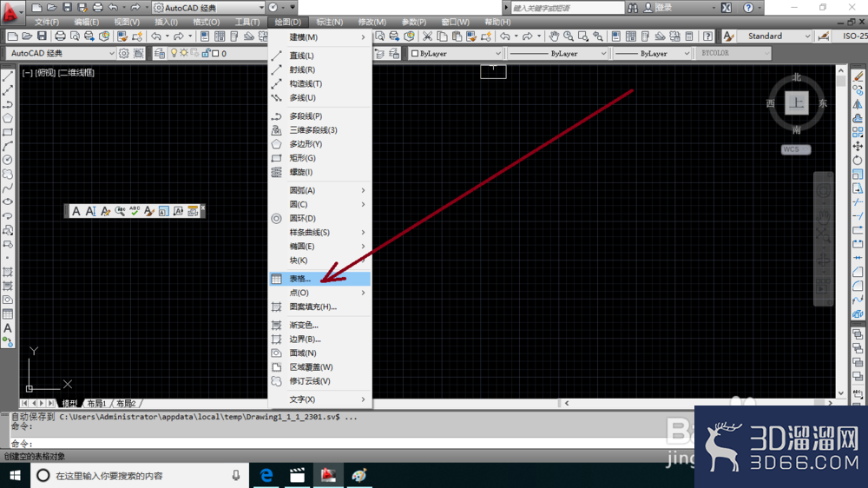Click New in the quick access toolbar
Screen dimensions: 868x488
click(x=36, y=8)
